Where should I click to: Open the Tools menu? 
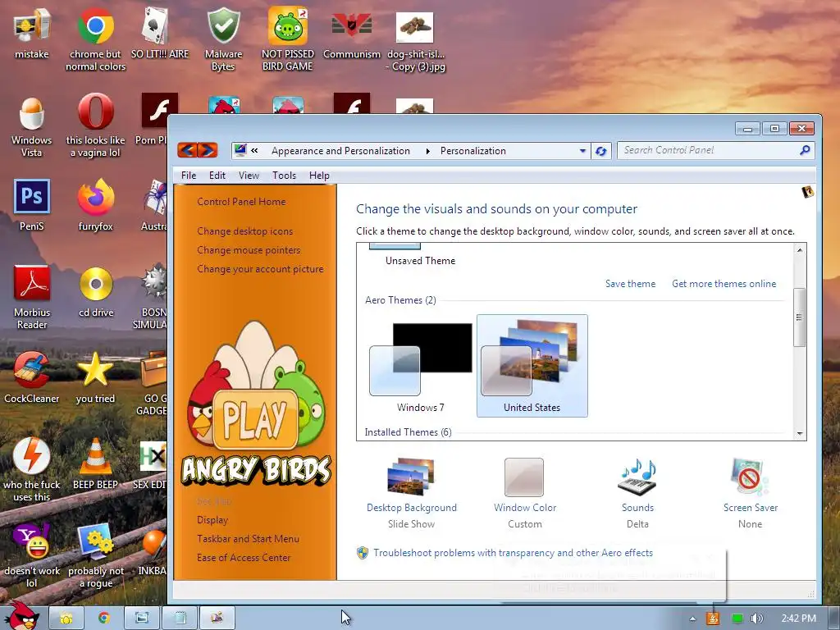[x=284, y=176]
